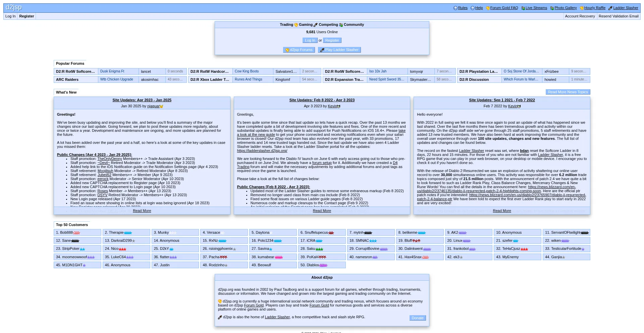Viewport: 644px width, 333px height.
Task: Click the icon beside Photo Gallery
Action: (552, 8)
